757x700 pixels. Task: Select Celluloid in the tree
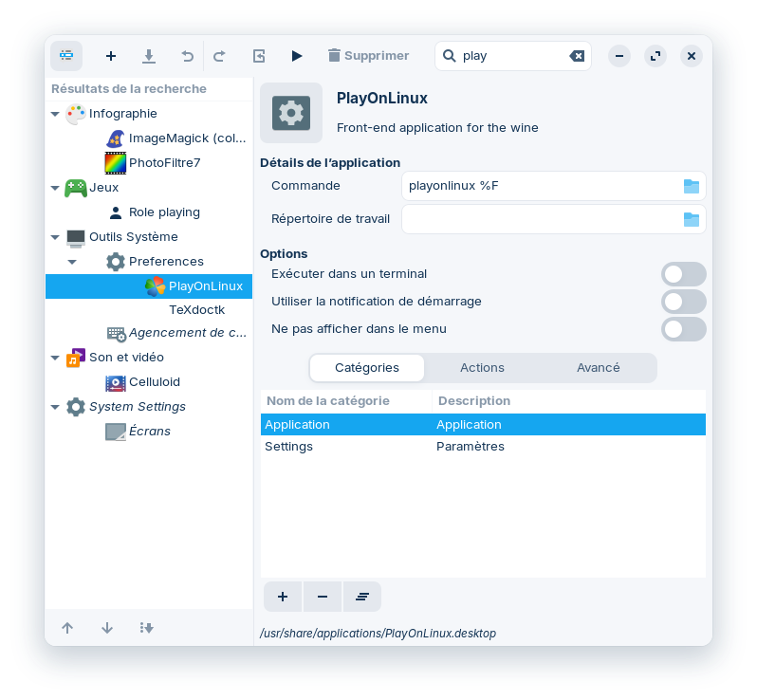(x=154, y=382)
